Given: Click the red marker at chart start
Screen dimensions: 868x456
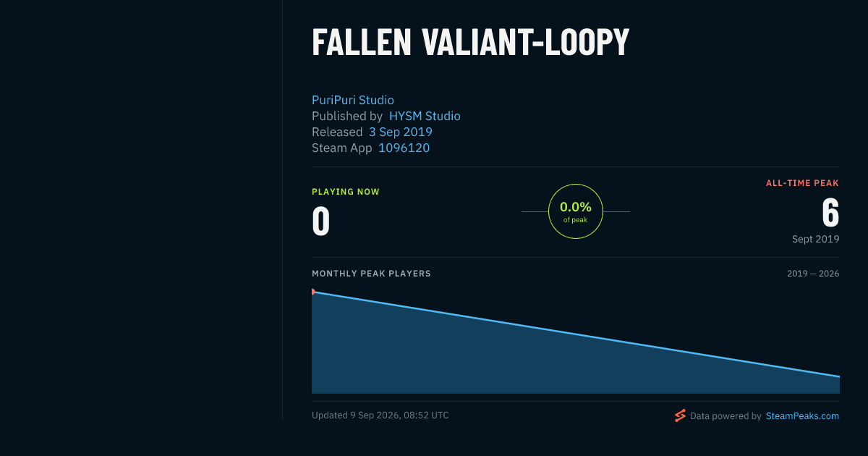Looking at the screenshot, I should click(x=313, y=292).
